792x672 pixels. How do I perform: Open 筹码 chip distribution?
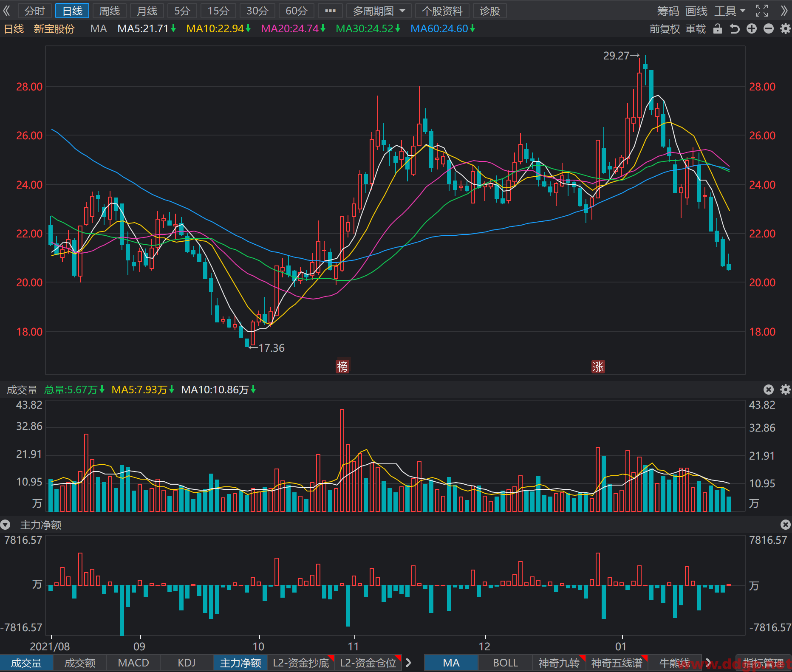point(668,11)
